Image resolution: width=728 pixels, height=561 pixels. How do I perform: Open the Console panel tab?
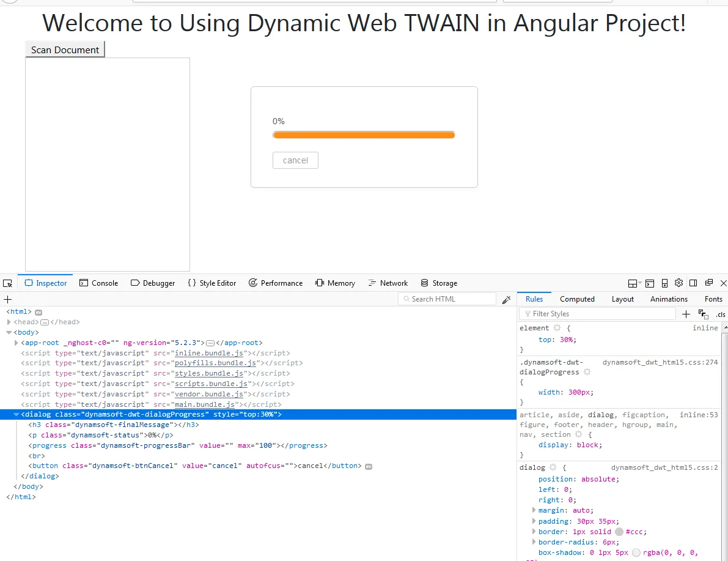click(99, 283)
